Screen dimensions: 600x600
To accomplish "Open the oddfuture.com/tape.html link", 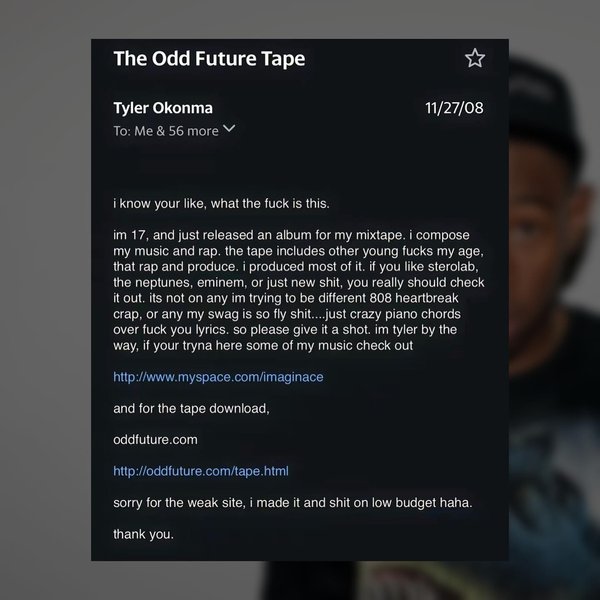I will pos(201,471).
